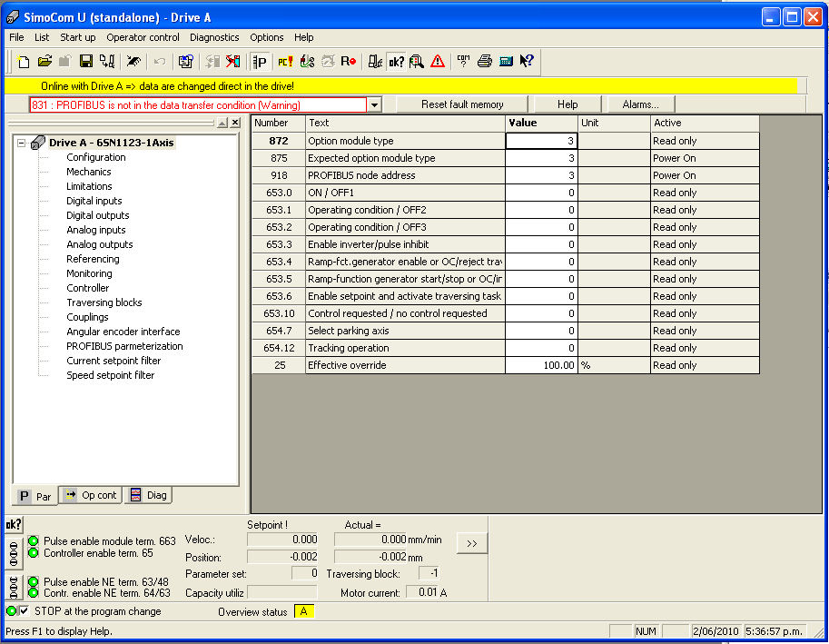Switch to the Par tab

(35, 497)
